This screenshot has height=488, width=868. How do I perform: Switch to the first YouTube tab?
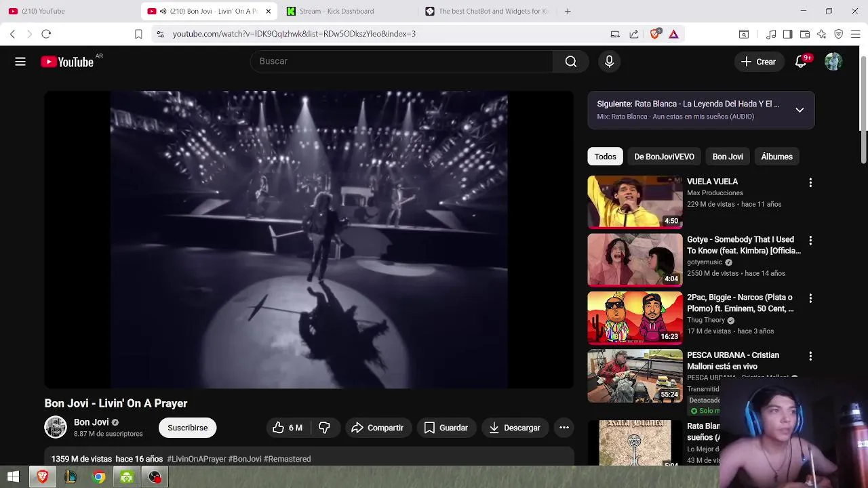click(71, 11)
